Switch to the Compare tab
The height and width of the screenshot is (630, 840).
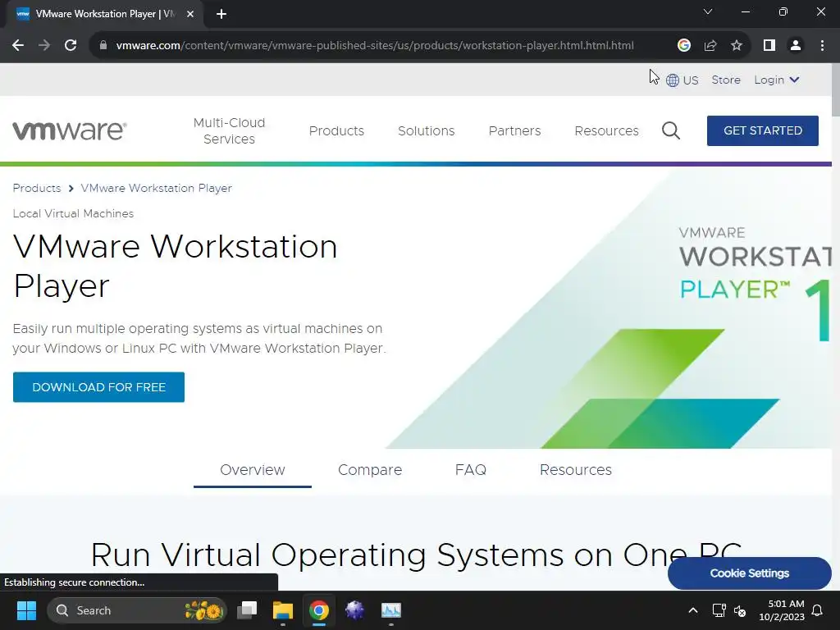(x=370, y=470)
